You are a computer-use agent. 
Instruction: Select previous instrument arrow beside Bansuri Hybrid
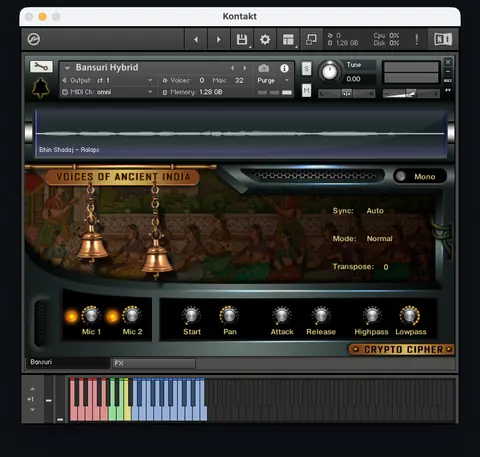pos(232,68)
